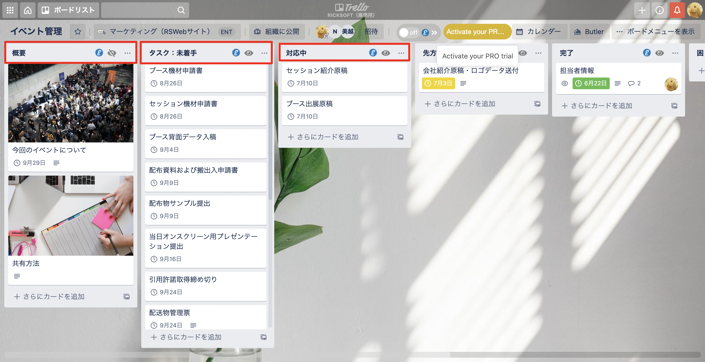Open the 対応中 list actions menu
Viewport: 705px width, 362px height.
[401, 53]
